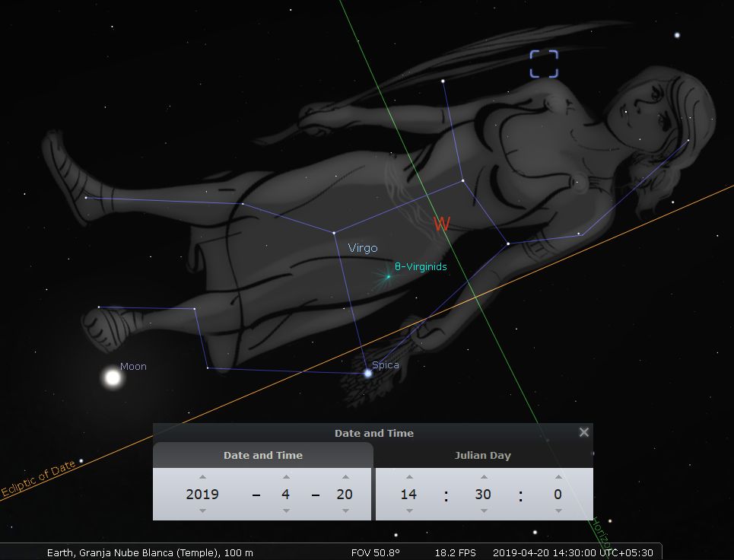Select the Date and Time tab
734x560 pixels.
point(263,455)
